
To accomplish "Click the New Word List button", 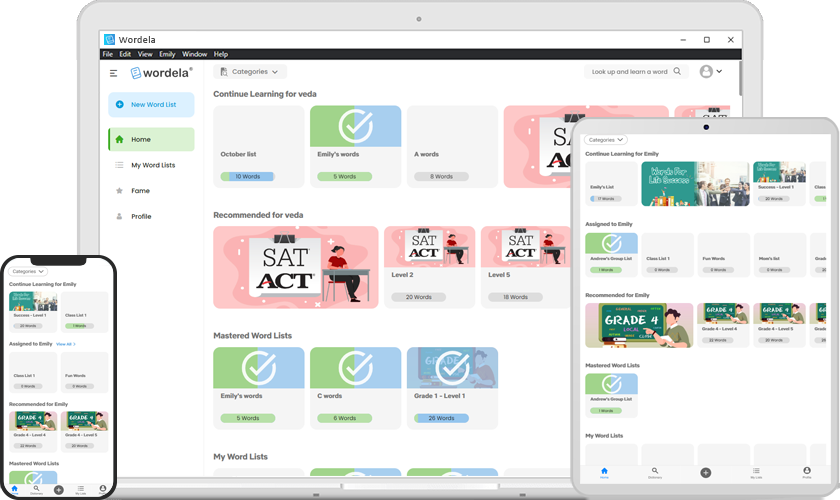I will [151, 105].
